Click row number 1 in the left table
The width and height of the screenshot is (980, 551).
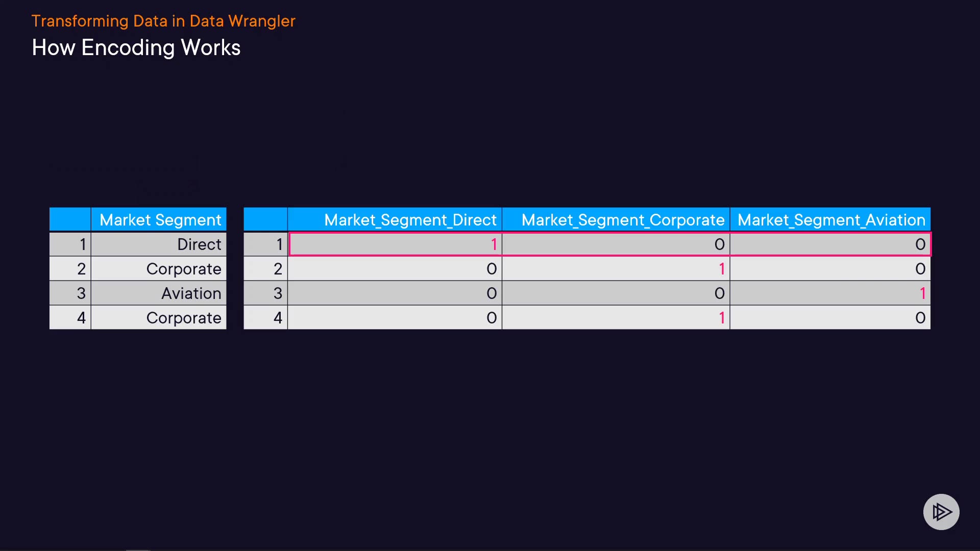(x=83, y=244)
